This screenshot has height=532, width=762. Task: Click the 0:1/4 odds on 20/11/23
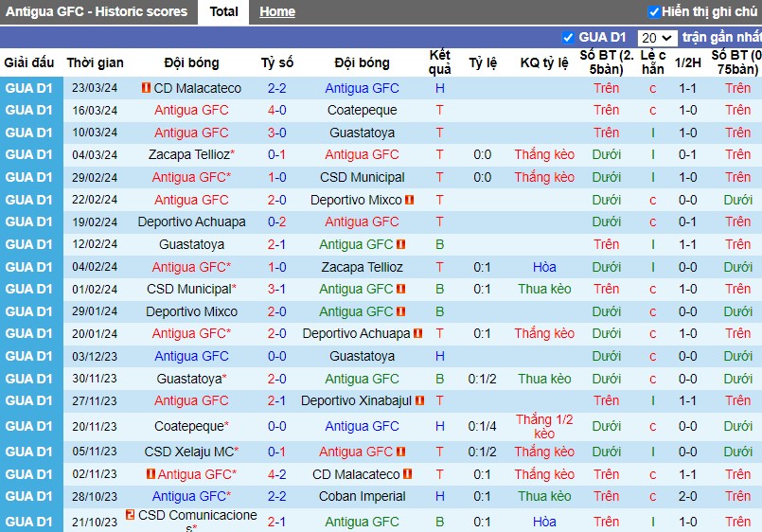pos(482,426)
